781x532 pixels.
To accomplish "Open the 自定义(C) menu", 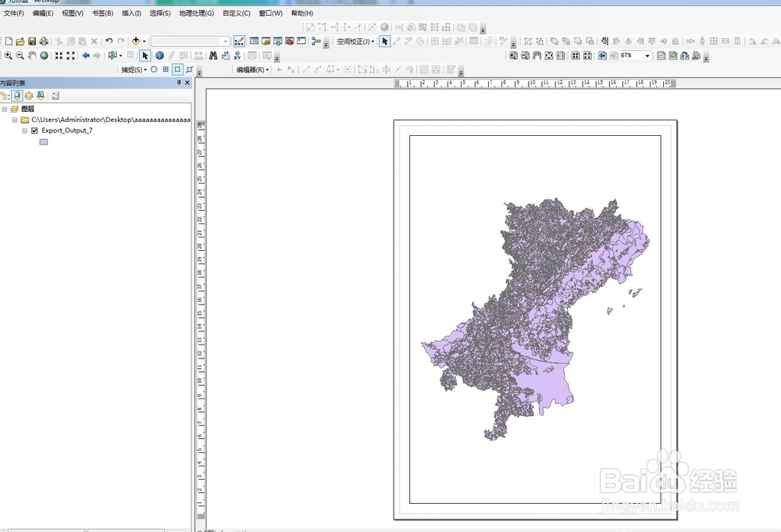I will coord(237,13).
